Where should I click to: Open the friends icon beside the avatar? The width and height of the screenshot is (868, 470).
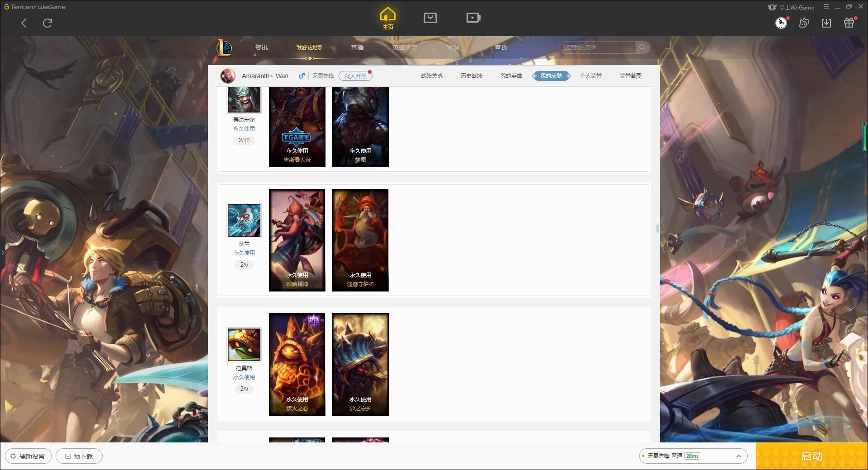click(804, 23)
